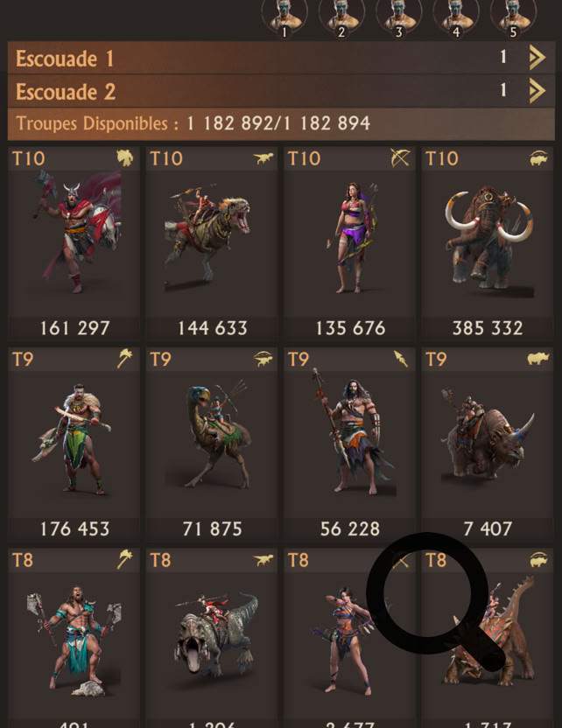The height and width of the screenshot is (728, 562).
Task: Click the axe icon on T9 warrior card
Action: coord(124,359)
